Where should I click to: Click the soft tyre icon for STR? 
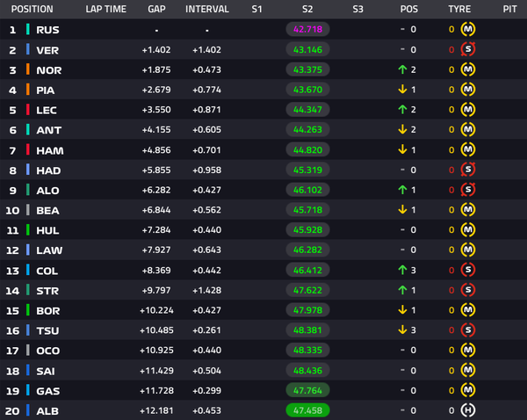[468, 290]
